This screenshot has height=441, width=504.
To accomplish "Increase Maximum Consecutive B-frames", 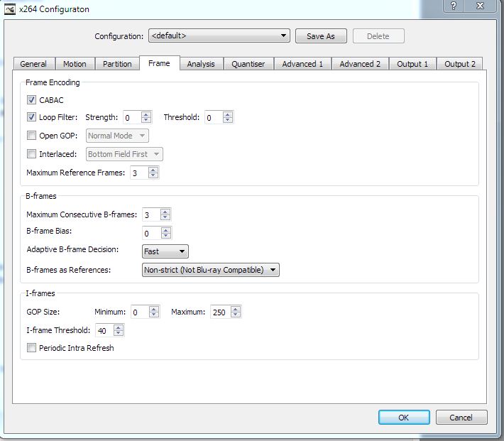I will [165, 212].
